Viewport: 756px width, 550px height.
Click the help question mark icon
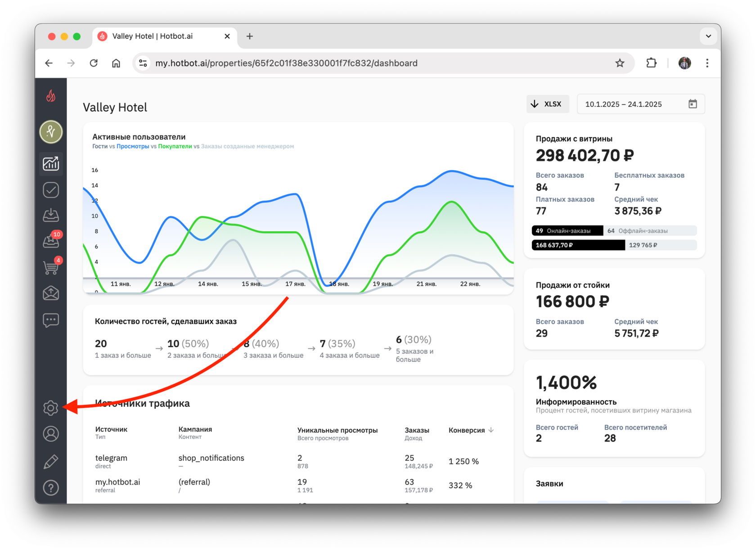[51, 487]
